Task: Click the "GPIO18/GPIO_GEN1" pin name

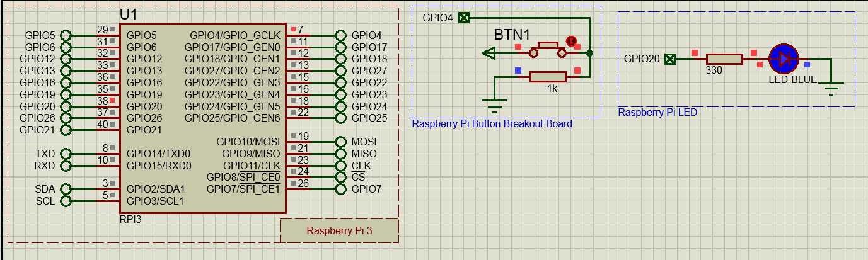Action: 232,59
